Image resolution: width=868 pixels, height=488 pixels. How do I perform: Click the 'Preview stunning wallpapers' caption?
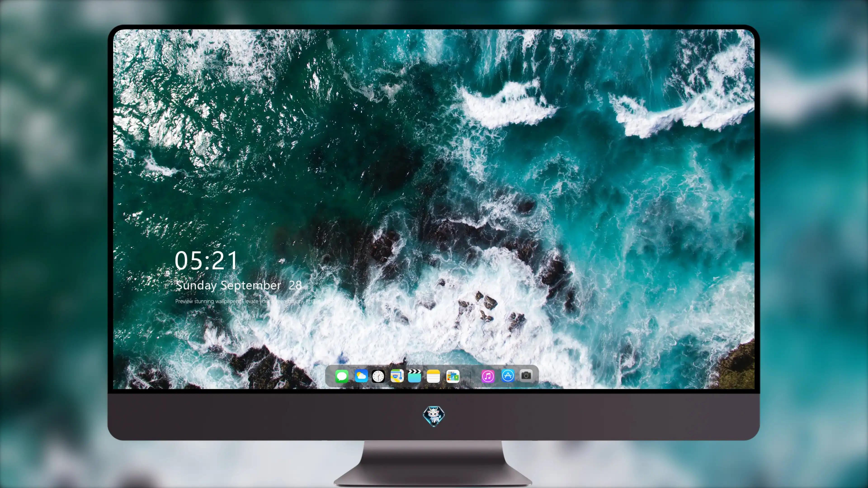tap(263, 301)
